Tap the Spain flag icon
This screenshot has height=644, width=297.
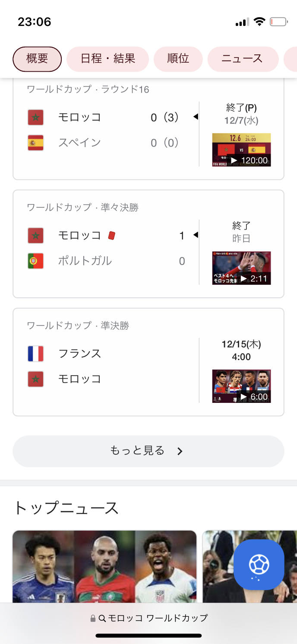click(x=35, y=143)
